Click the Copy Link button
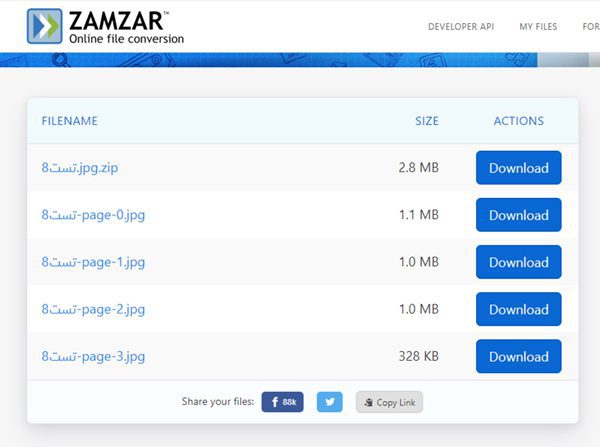 tap(389, 402)
